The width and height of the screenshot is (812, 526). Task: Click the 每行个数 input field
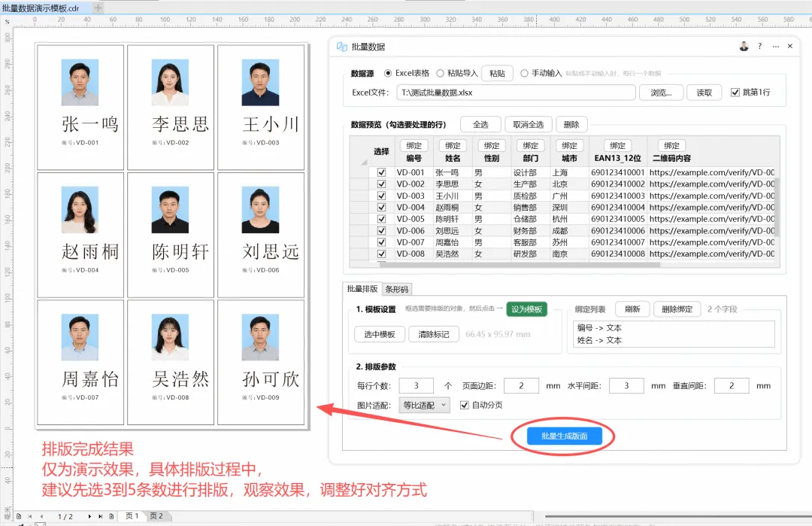tap(416, 385)
